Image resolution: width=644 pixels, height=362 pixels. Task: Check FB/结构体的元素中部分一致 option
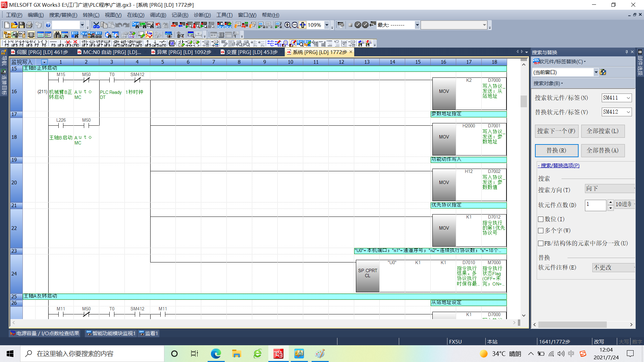point(541,243)
